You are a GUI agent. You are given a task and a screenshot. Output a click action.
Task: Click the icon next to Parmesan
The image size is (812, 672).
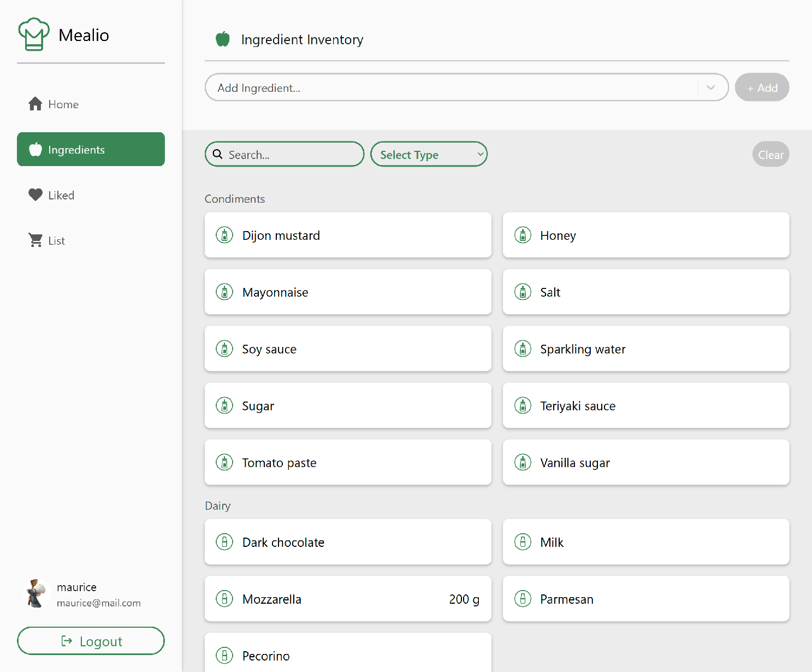pos(523,599)
